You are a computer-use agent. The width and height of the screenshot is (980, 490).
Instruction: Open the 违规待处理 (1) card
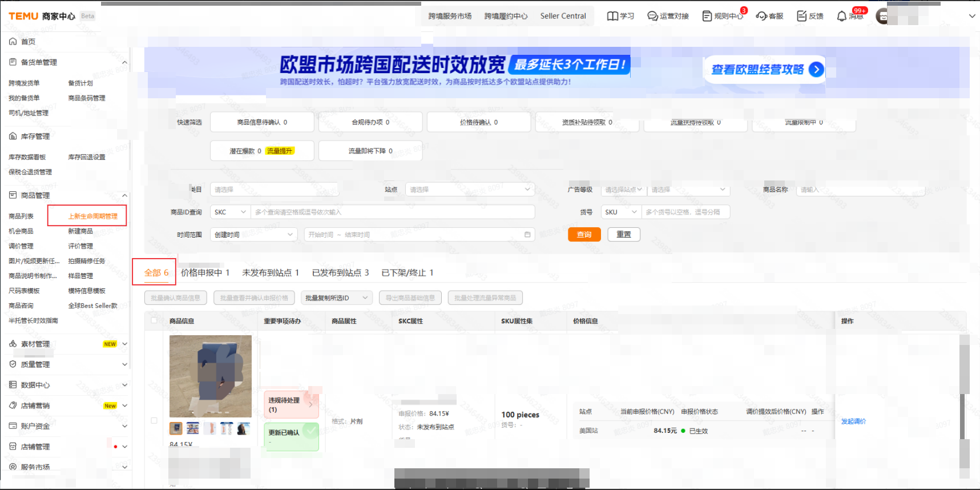[291, 405]
